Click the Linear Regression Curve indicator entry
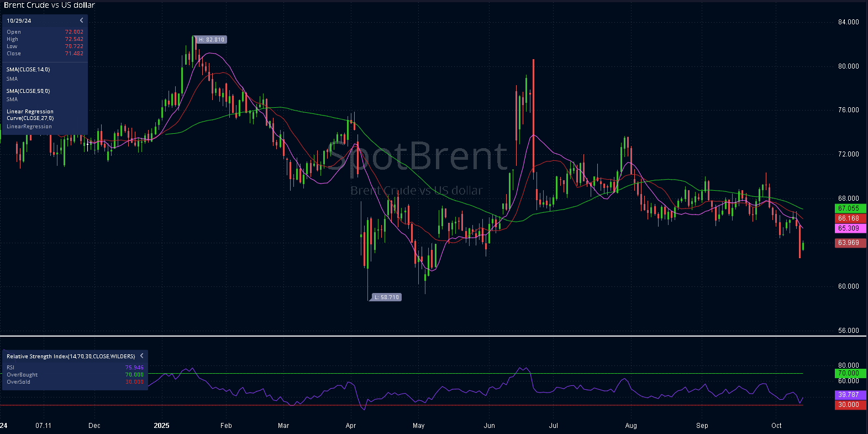Screen dimensions: 868x434 click(x=30, y=114)
